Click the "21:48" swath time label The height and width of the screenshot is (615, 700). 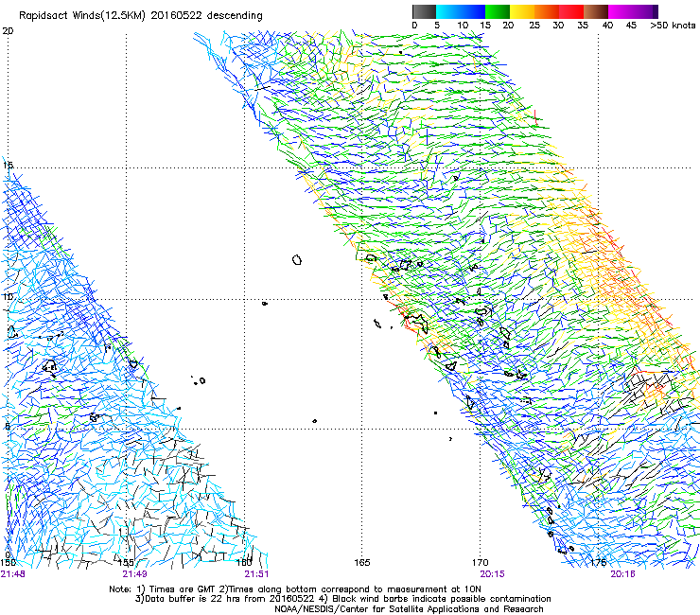(12, 574)
